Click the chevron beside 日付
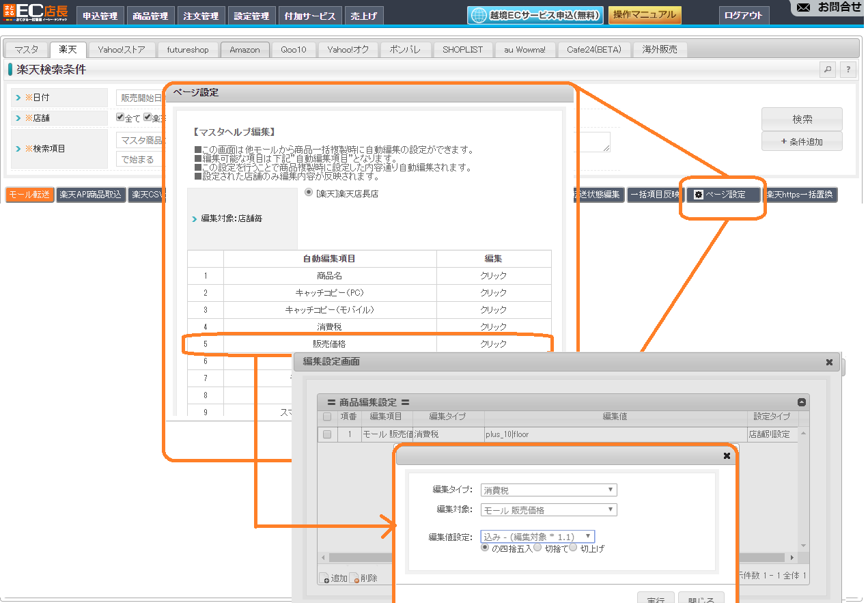The image size is (868, 603). tap(18, 98)
